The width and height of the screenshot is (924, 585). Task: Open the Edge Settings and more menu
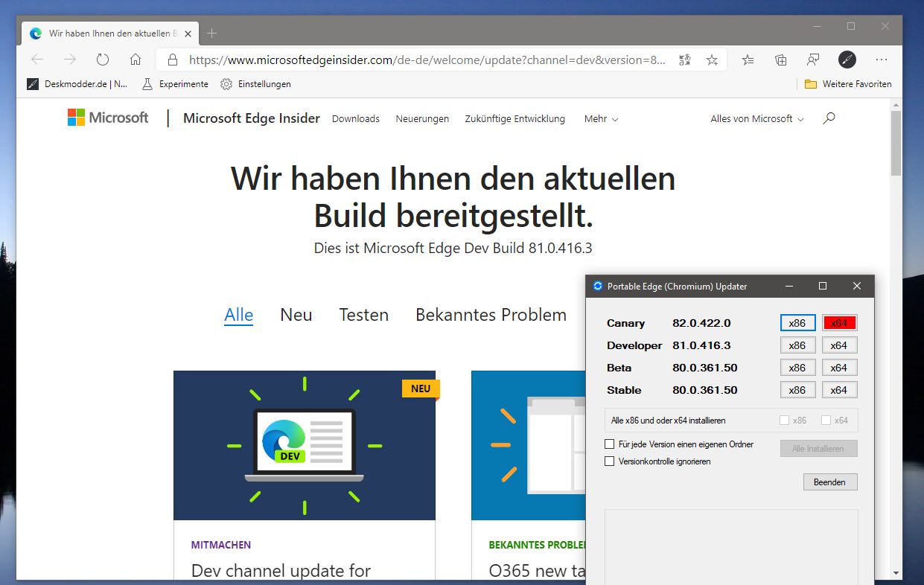[x=882, y=60]
